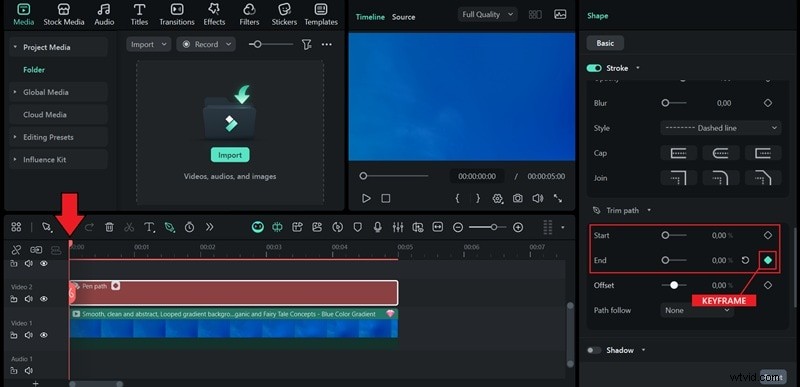Zoom out timeline with minus icon
This screenshot has height=387, width=800.
click(x=458, y=227)
